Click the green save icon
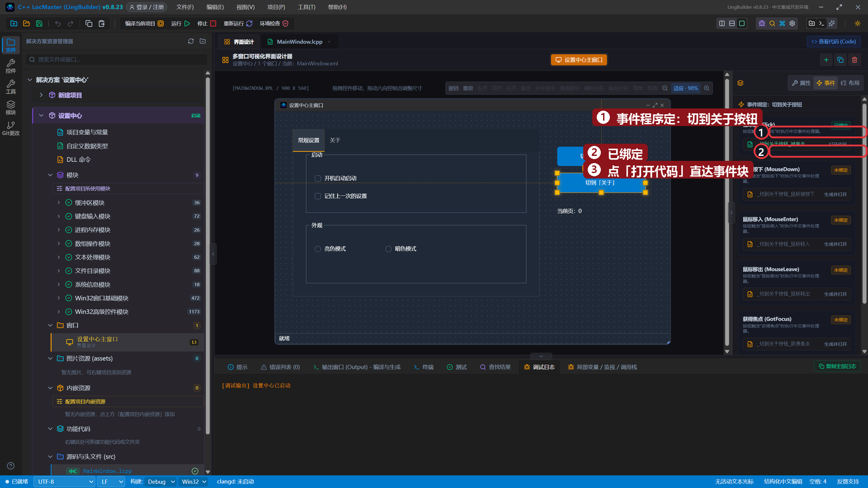 [39, 23]
